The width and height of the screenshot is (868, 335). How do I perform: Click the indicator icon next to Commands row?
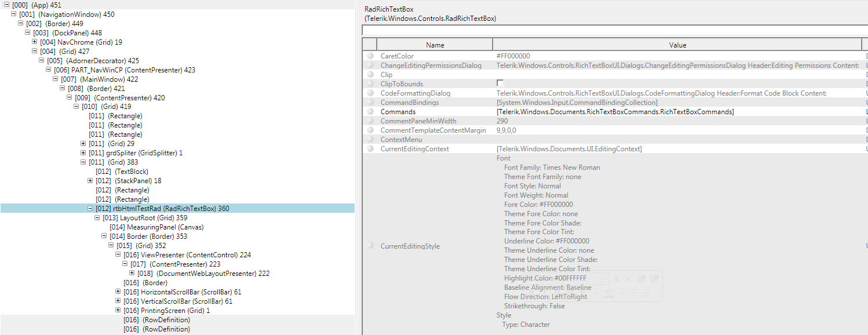[370, 112]
